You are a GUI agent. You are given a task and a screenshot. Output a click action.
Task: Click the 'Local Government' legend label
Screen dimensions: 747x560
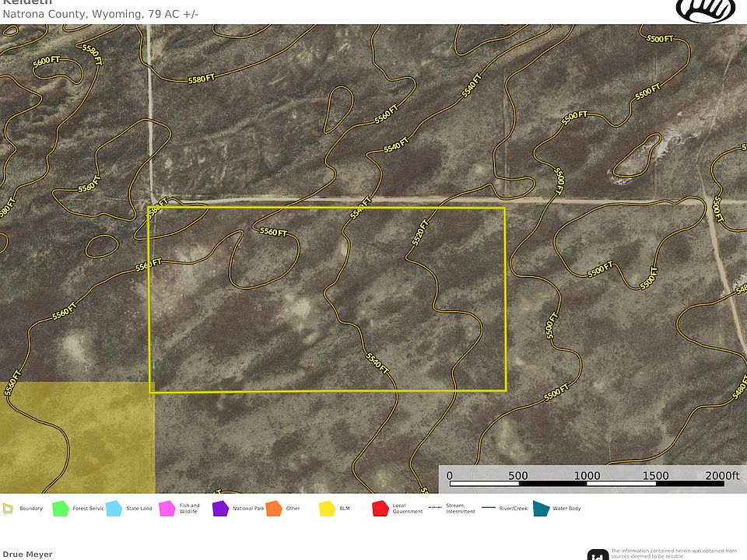(407, 509)
